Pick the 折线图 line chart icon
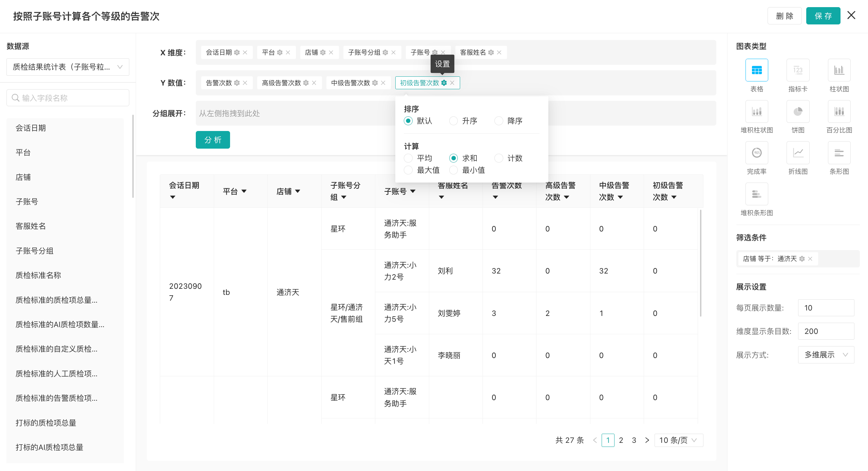 pyautogui.click(x=798, y=153)
